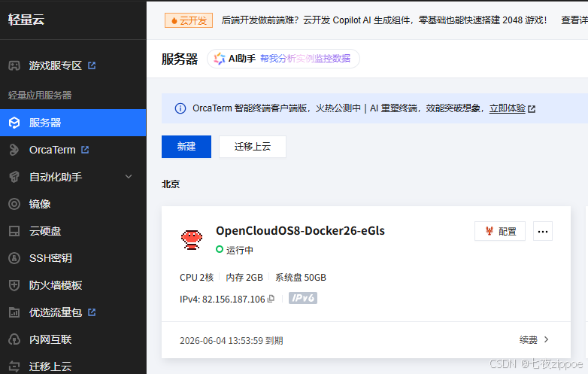Click the AI助手 sparkle icon
The height and width of the screenshot is (374, 588).
(220, 59)
